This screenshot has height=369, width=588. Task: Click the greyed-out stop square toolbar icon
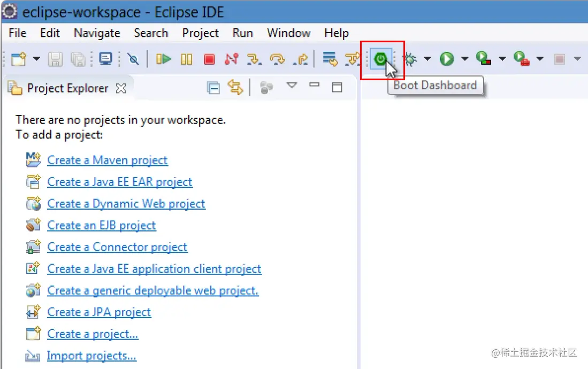pos(559,59)
